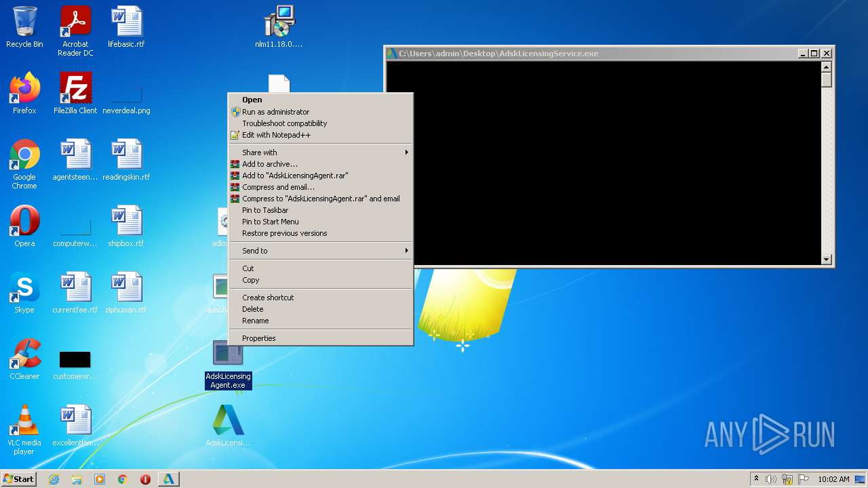Select readingskin.rtf document icon
Image resolution: width=868 pixels, height=488 pixels.
[x=126, y=160]
